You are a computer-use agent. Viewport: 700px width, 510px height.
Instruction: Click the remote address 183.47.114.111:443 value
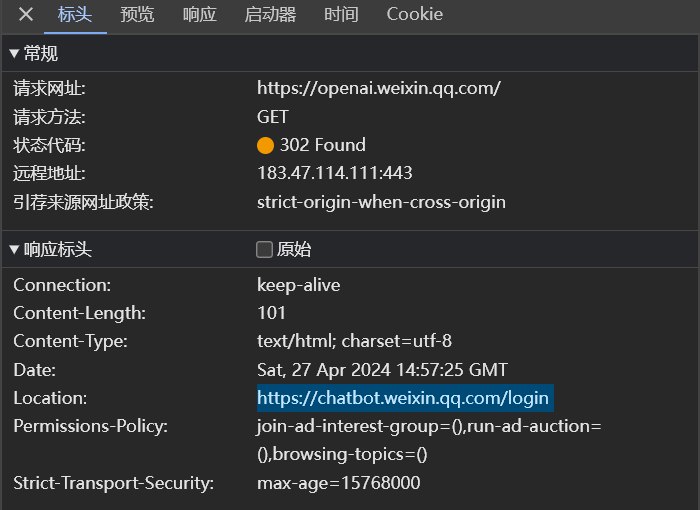[335, 173]
